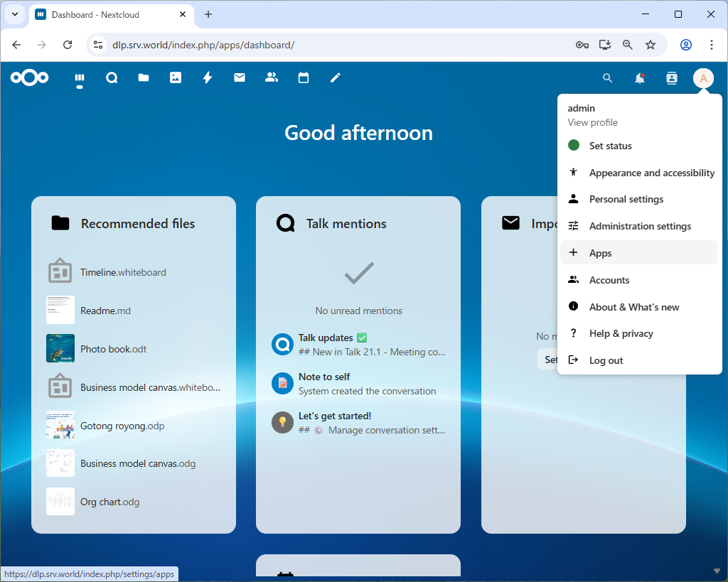Open the Talk app icon in top bar
The width and height of the screenshot is (728, 582).
(112, 78)
